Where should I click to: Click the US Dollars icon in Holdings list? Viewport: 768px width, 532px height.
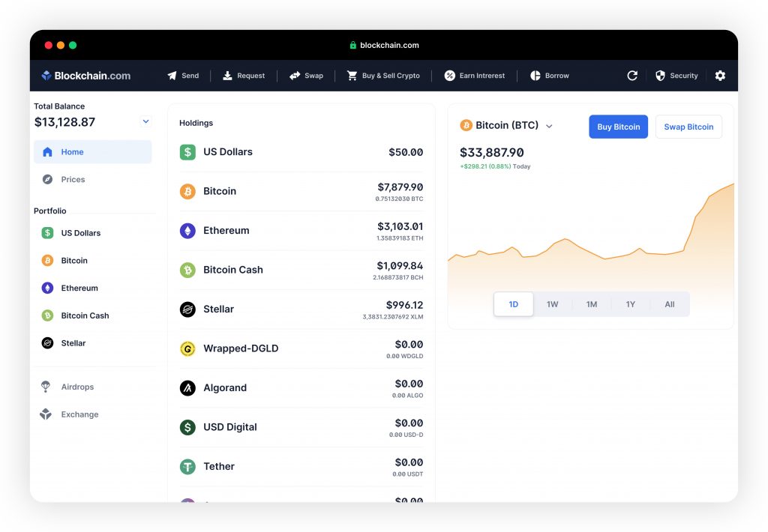coord(187,152)
